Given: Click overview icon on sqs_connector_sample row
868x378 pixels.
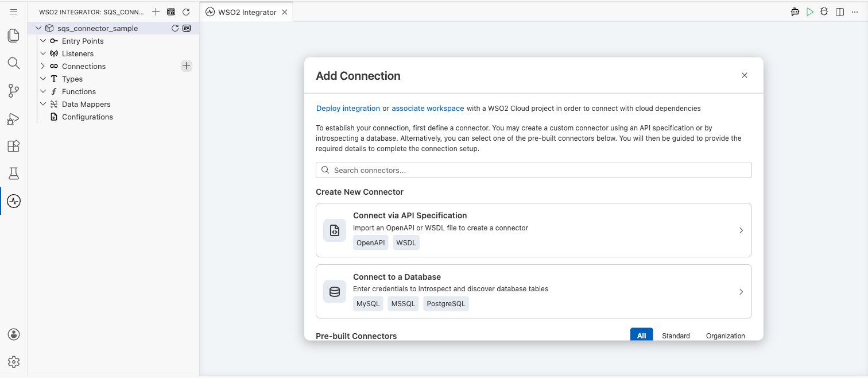Looking at the screenshot, I should (x=187, y=28).
